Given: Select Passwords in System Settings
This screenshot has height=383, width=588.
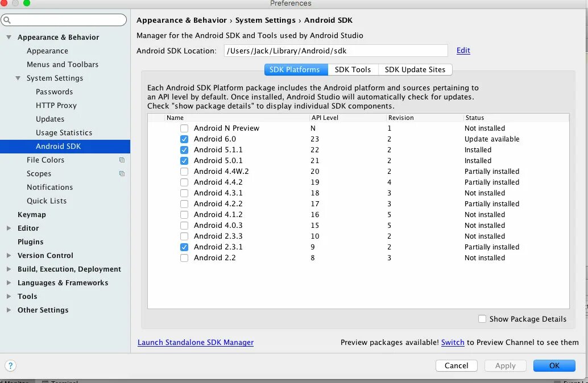Looking at the screenshot, I should pos(54,92).
